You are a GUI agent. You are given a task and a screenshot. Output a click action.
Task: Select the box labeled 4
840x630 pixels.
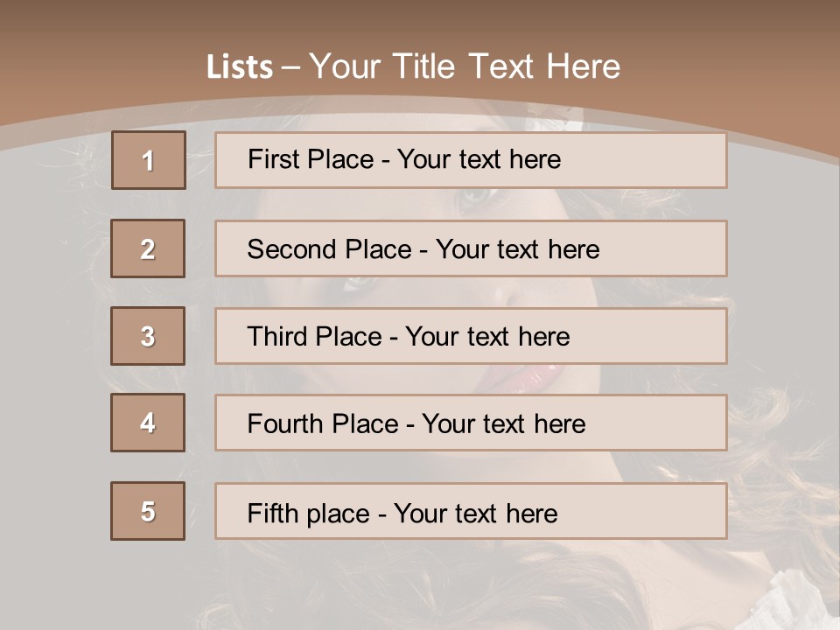(148, 423)
